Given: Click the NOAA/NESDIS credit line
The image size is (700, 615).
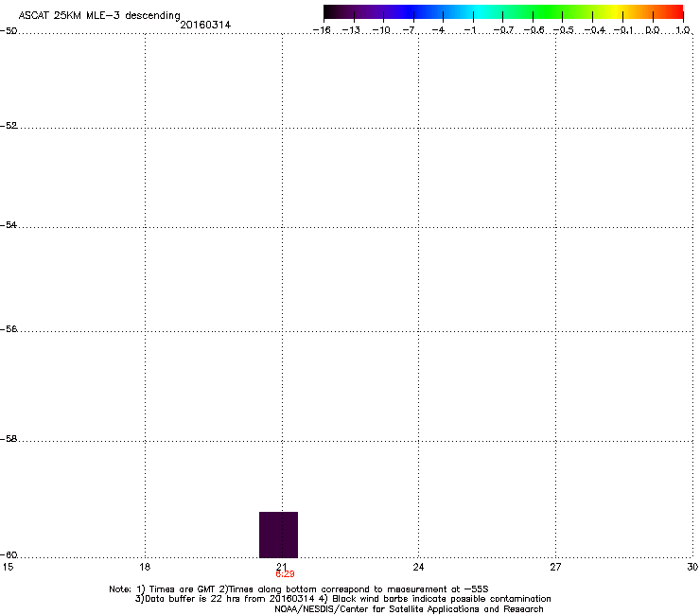Looking at the screenshot, I should pyautogui.click(x=409, y=609).
